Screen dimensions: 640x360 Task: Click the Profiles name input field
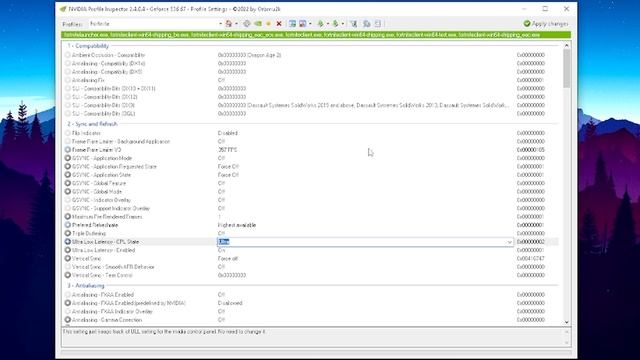point(153,24)
